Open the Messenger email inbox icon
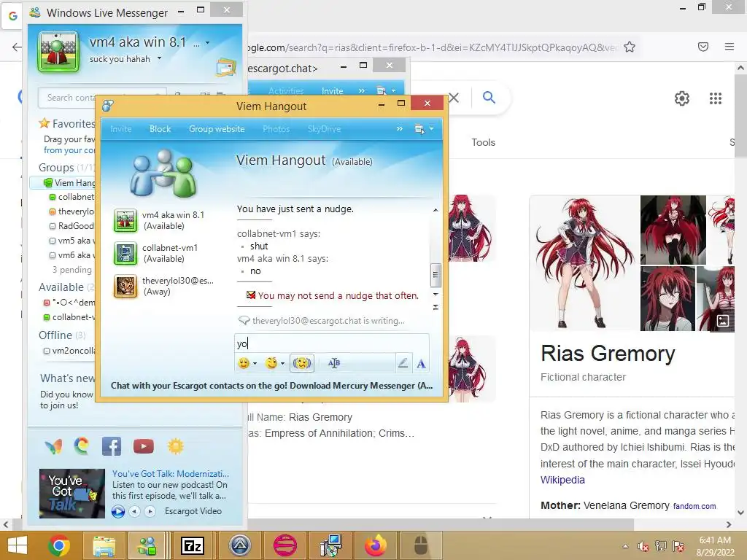 coord(225,68)
